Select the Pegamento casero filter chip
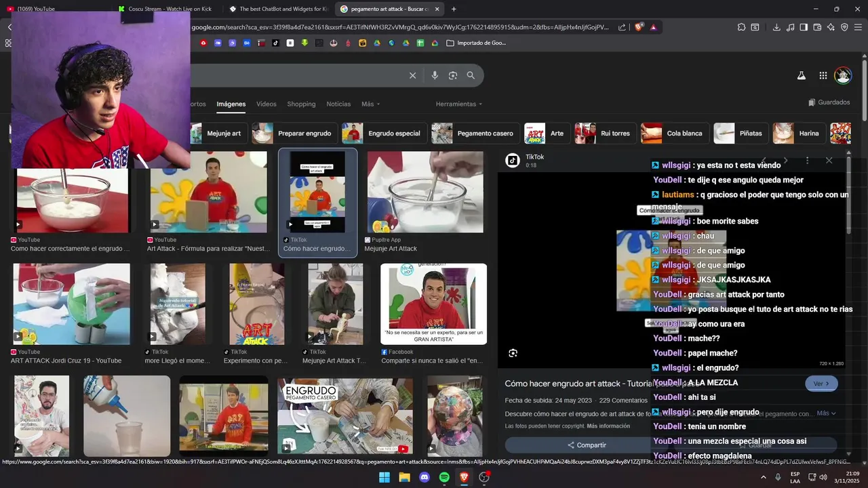Image resolution: width=868 pixels, height=488 pixels. coord(474,134)
